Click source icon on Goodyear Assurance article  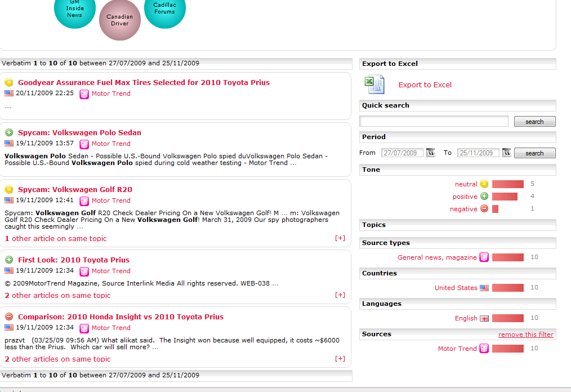[x=84, y=94]
